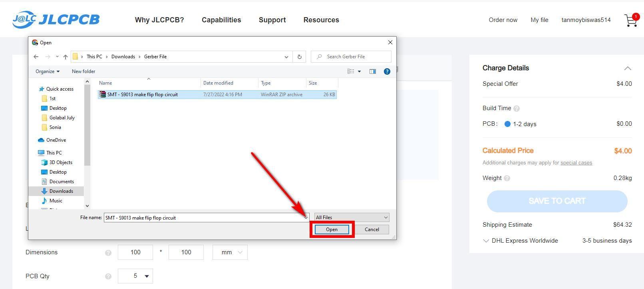This screenshot has height=289, width=644.
Task: Expand the File name history dropdown
Action: point(306,218)
